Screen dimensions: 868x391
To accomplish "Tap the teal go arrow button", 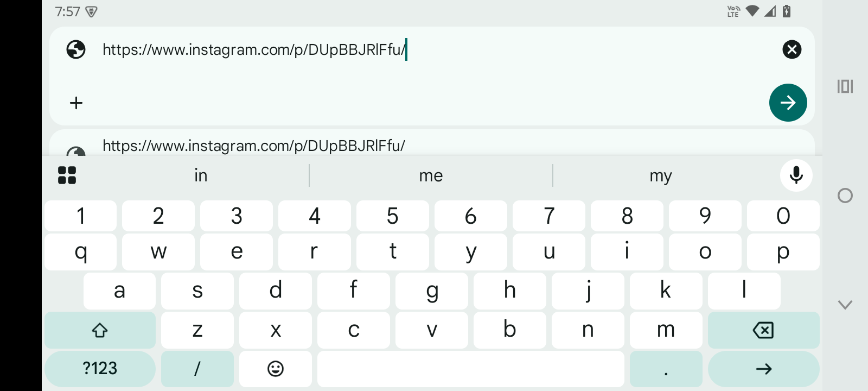I will click(x=788, y=103).
